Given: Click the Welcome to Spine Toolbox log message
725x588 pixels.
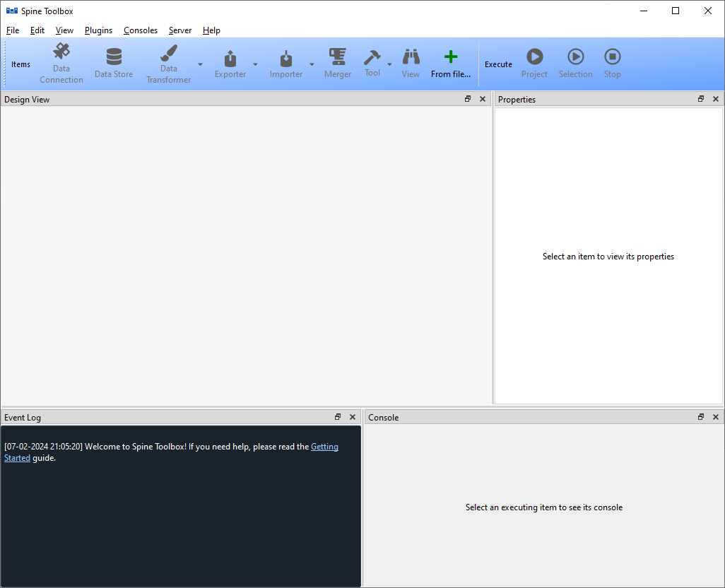Looking at the screenshot, I should [171, 452].
